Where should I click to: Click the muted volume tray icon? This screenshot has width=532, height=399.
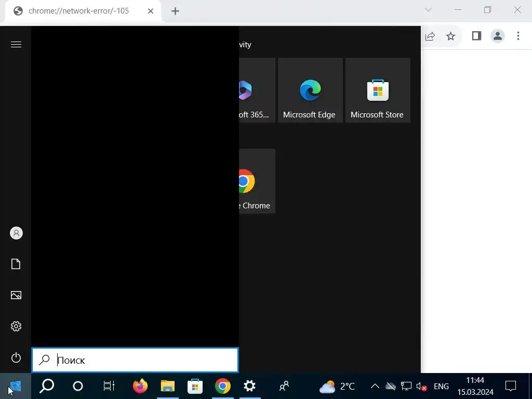tap(421, 386)
